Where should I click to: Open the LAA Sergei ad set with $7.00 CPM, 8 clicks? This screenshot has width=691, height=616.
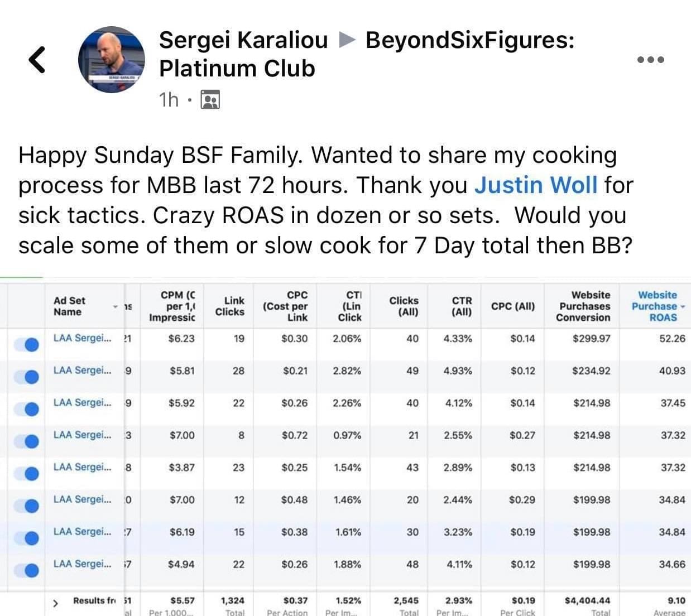click(82, 435)
